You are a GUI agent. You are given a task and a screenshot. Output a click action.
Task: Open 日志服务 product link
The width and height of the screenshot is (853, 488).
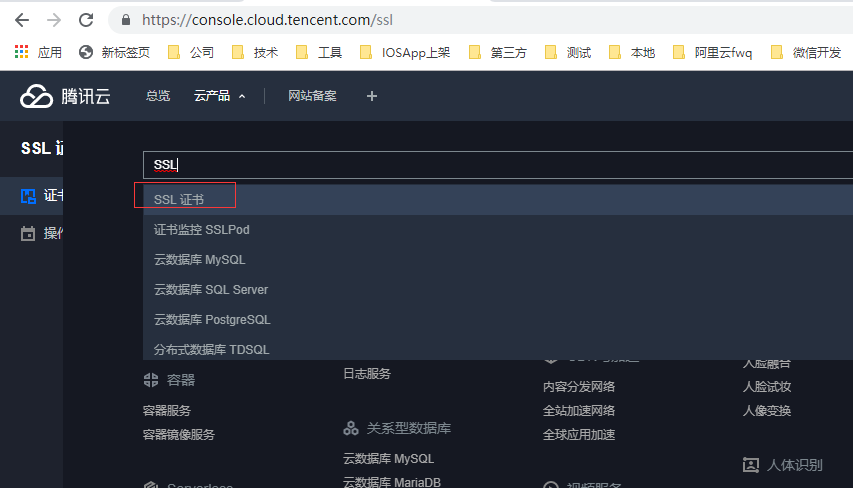pyautogui.click(x=367, y=374)
